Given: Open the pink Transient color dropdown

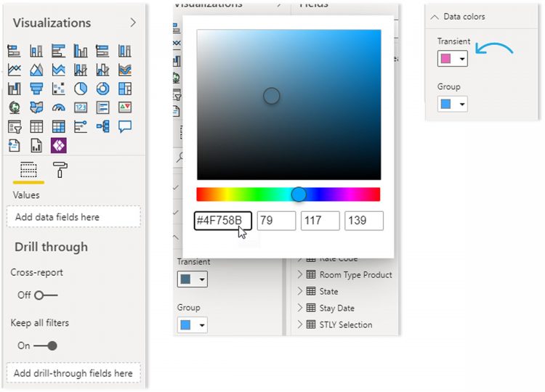Looking at the screenshot, I should point(452,58).
